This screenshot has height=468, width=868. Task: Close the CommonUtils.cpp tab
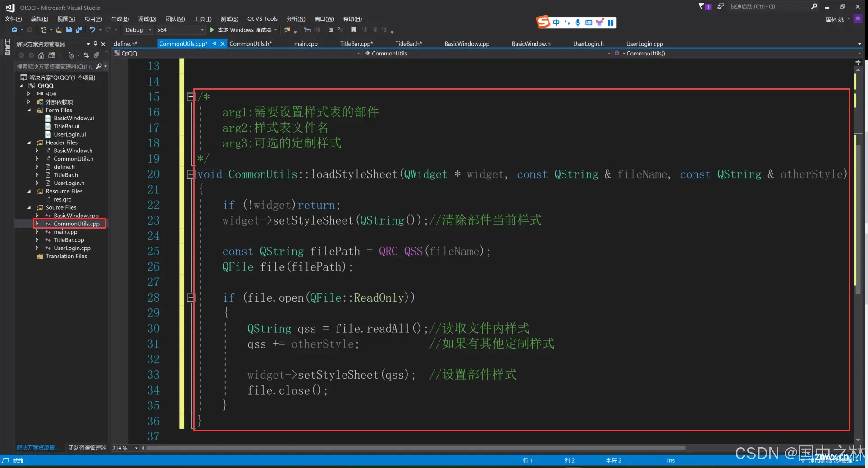click(223, 44)
